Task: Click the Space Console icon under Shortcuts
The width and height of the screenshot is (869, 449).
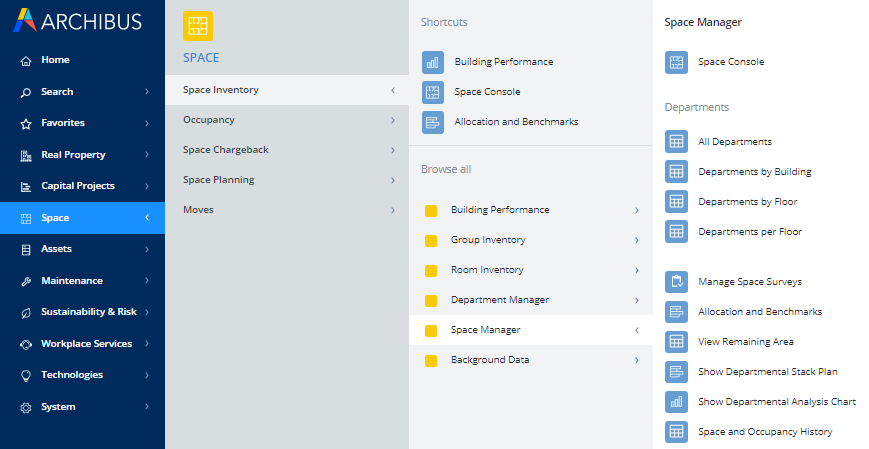Action: [x=433, y=92]
